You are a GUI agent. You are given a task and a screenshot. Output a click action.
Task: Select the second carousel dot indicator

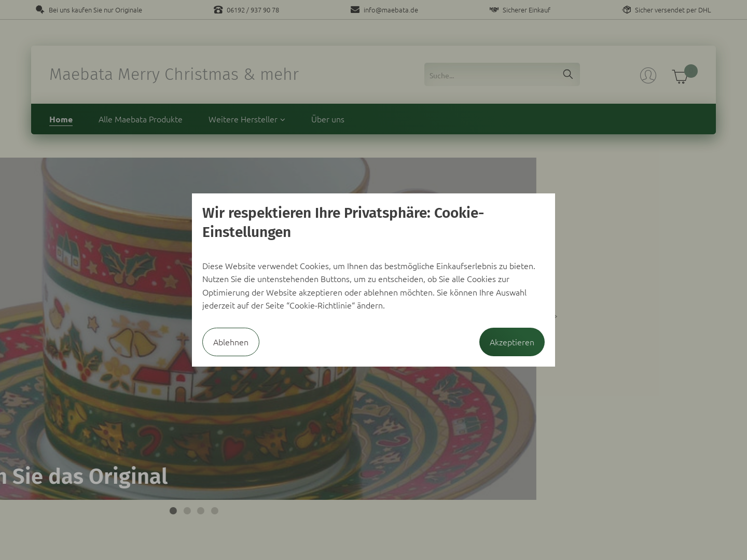(187, 511)
